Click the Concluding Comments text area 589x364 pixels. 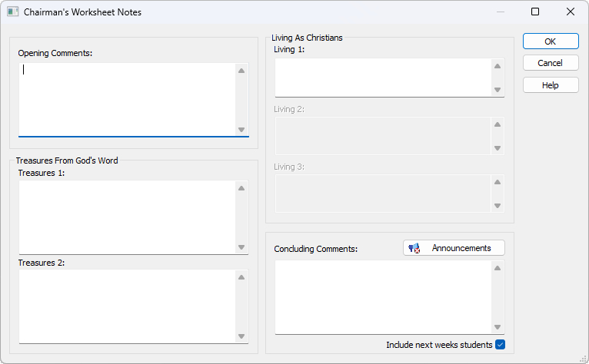pyautogui.click(x=383, y=296)
